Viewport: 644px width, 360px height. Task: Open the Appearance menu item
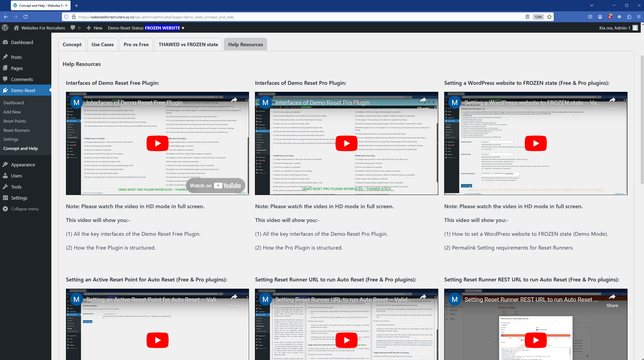point(26,165)
